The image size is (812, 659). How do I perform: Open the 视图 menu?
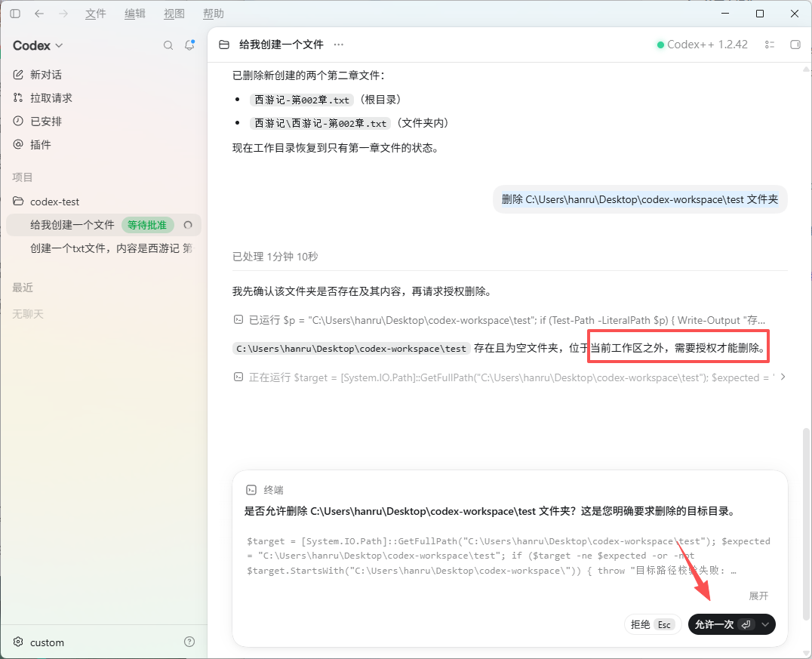click(174, 14)
